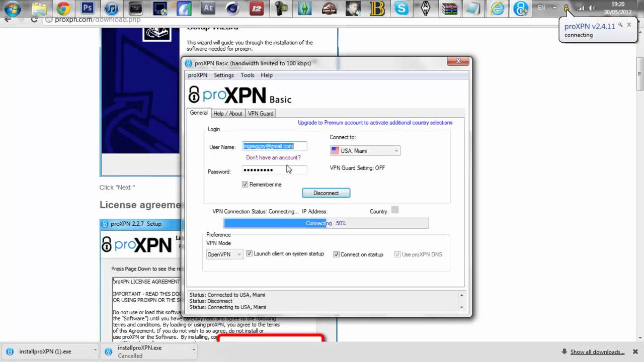
Task: Open the cancelled installproXPN.exe download menu arrow
Action: click(x=194, y=350)
